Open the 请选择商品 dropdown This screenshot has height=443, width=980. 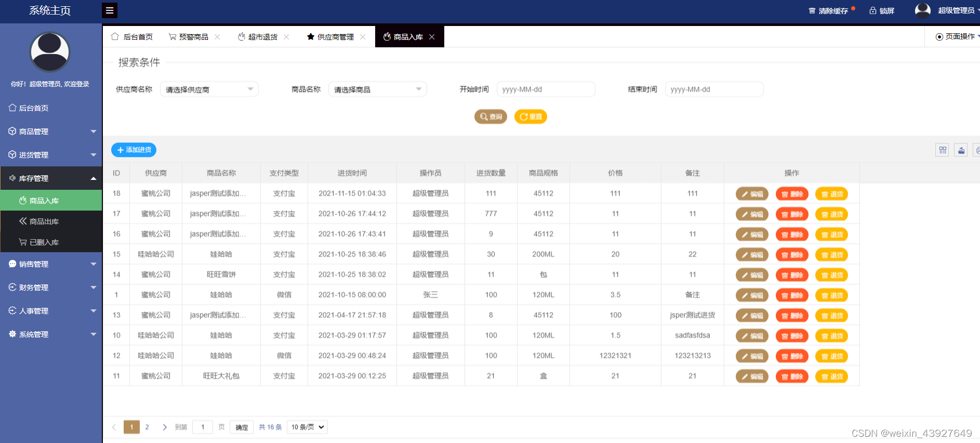(x=377, y=89)
